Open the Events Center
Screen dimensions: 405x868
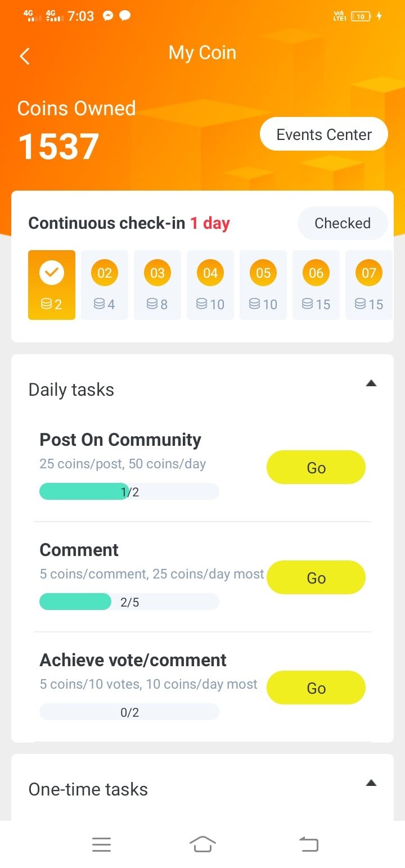click(324, 134)
